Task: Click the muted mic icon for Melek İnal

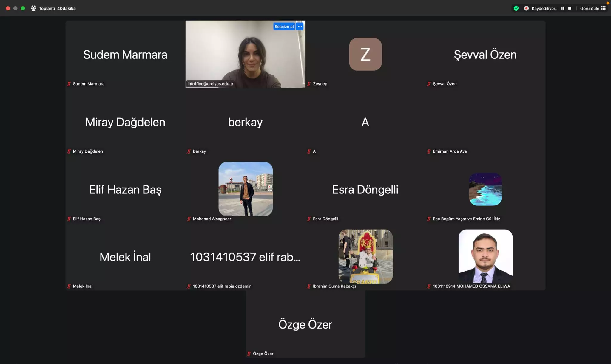Action: pyautogui.click(x=69, y=286)
